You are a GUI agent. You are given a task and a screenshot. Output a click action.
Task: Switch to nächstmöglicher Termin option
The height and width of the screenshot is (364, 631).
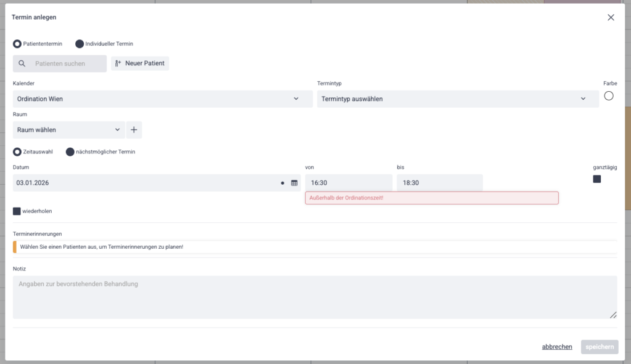(x=70, y=152)
